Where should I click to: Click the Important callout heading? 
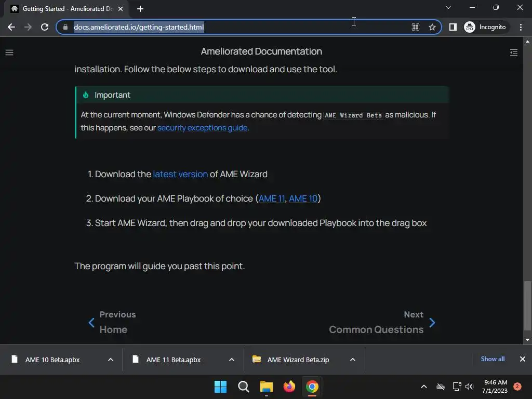tap(112, 95)
